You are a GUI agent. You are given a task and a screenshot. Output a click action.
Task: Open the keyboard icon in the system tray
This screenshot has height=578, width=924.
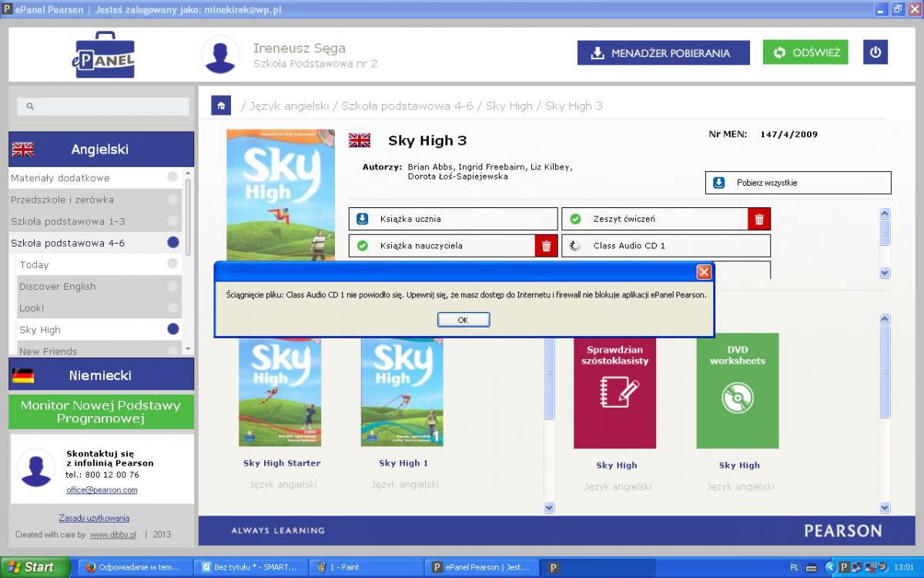(811, 567)
